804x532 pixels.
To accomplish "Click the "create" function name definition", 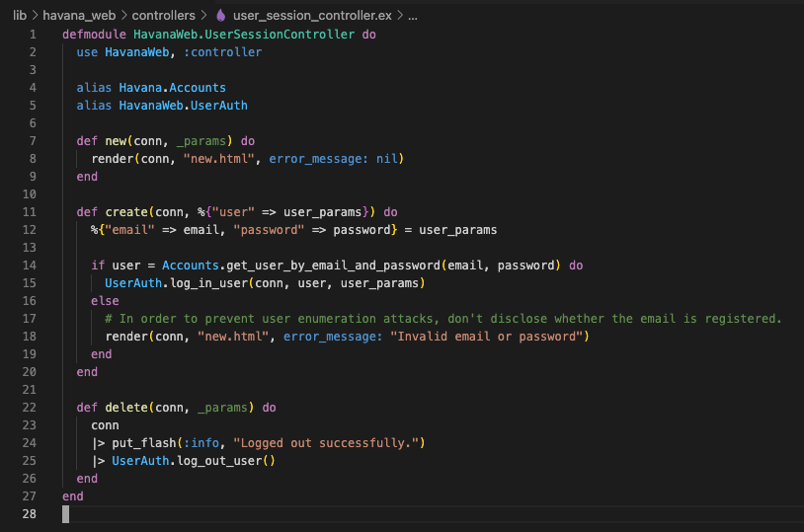I will 125,212.
